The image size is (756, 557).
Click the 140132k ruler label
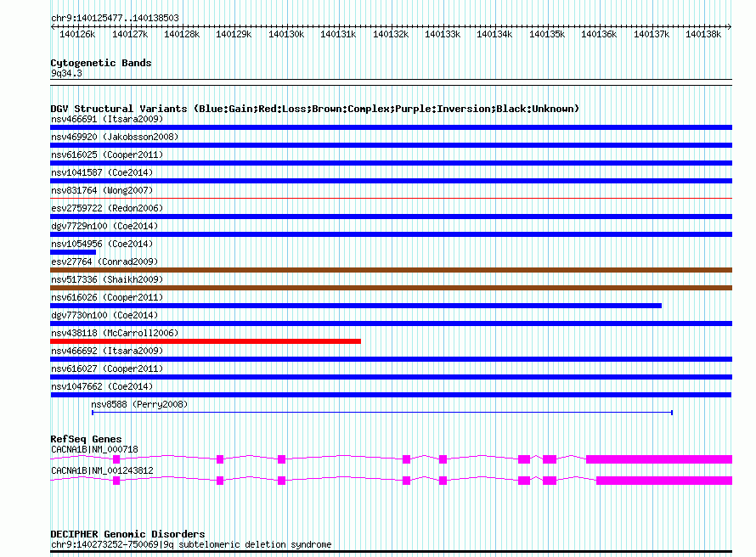click(391, 34)
